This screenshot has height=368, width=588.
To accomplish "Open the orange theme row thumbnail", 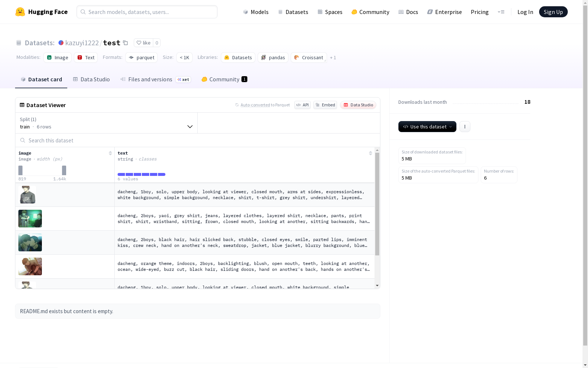I will (x=30, y=266).
